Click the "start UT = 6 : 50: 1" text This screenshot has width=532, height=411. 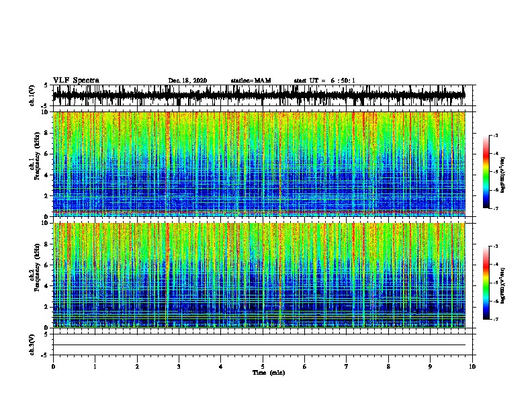(324, 81)
